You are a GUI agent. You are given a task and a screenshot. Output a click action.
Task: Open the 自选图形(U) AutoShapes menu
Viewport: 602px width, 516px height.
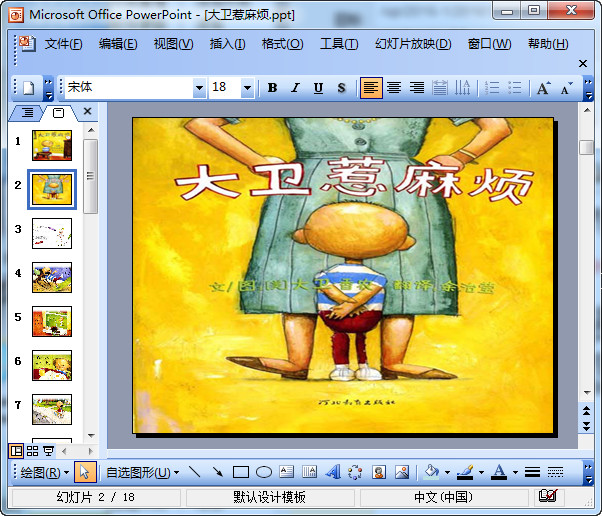[142, 472]
